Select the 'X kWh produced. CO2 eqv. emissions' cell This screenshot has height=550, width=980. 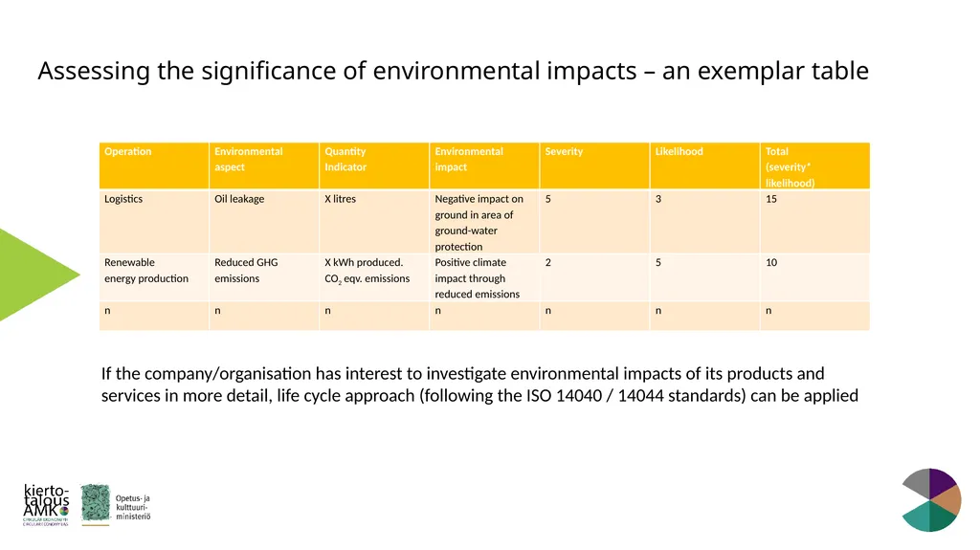374,277
